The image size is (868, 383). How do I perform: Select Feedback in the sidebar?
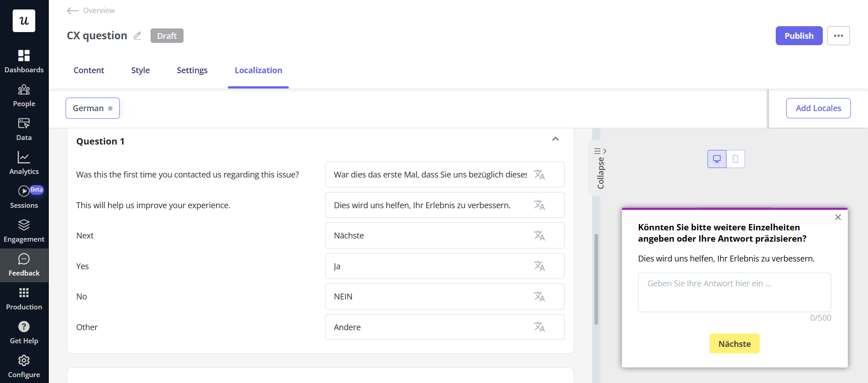(24, 265)
